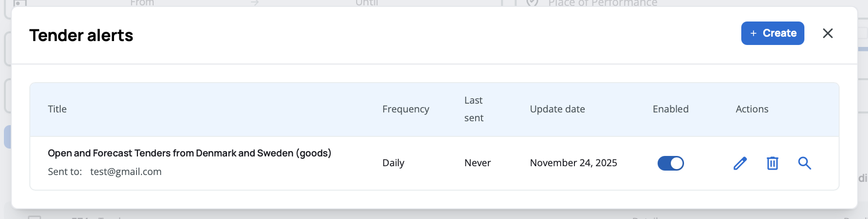Image resolution: width=868 pixels, height=219 pixels.
Task: Click the Frequency column header
Action: point(406,109)
